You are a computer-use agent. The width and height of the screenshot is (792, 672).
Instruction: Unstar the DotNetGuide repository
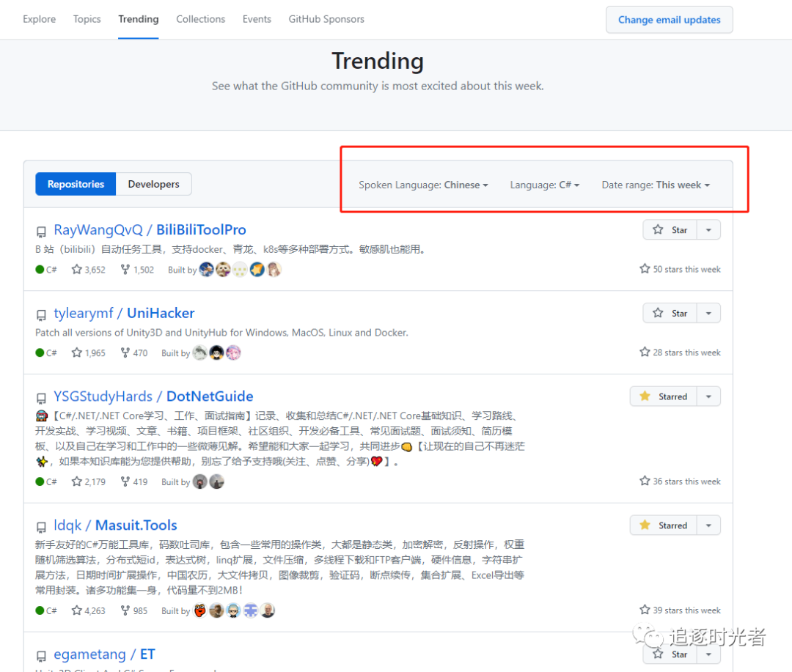click(663, 396)
